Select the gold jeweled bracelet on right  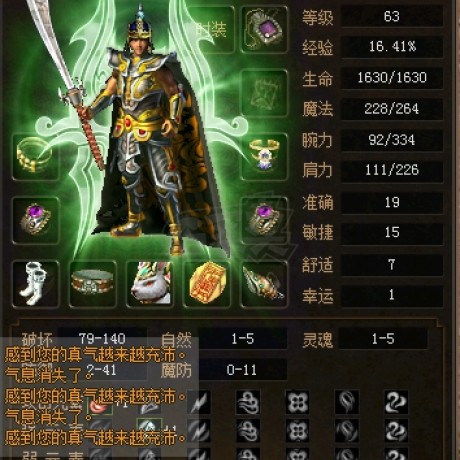tap(264, 156)
